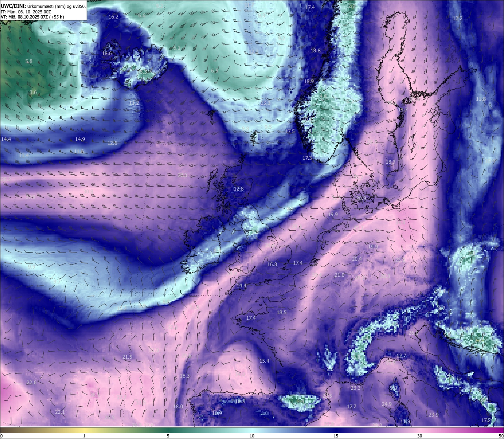This screenshot has width=504, height=439.
Task: Click the color scale label 5
Action: (x=168, y=436)
